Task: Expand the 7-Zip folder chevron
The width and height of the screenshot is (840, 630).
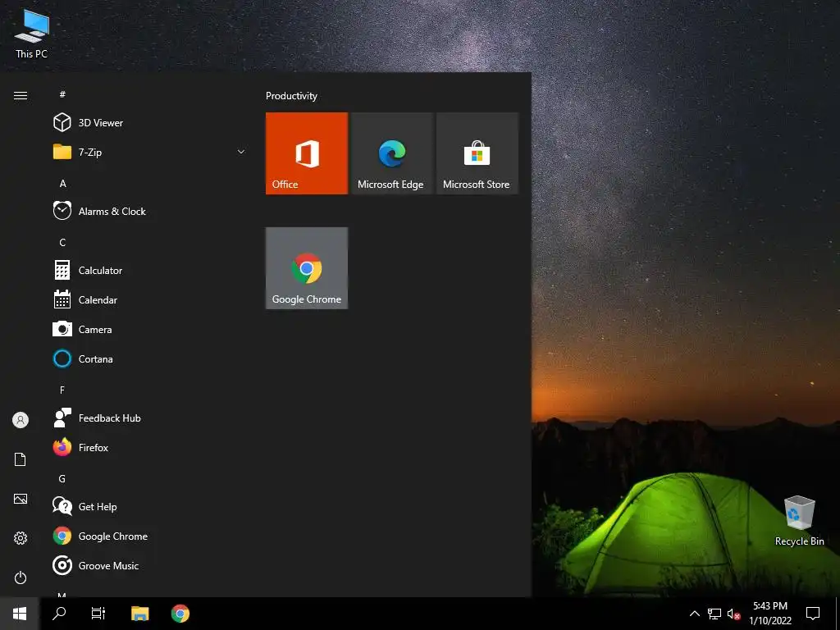Action: pyautogui.click(x=241, y=152)
